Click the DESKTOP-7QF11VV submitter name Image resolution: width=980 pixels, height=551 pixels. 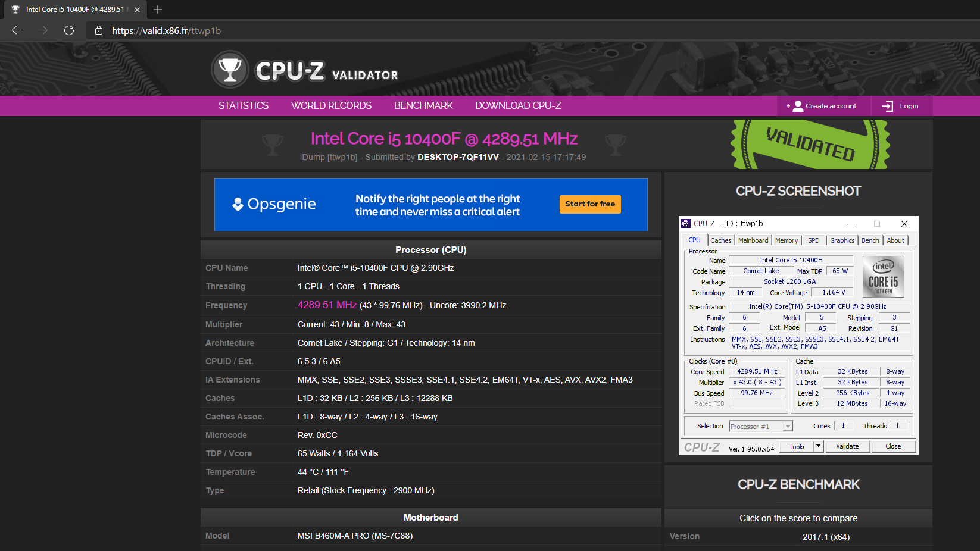coord(458,157)
